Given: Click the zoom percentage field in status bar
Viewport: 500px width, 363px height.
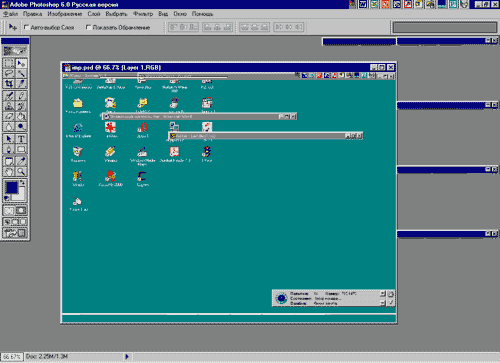Looking at the screenshot, I should click(12, 357).
